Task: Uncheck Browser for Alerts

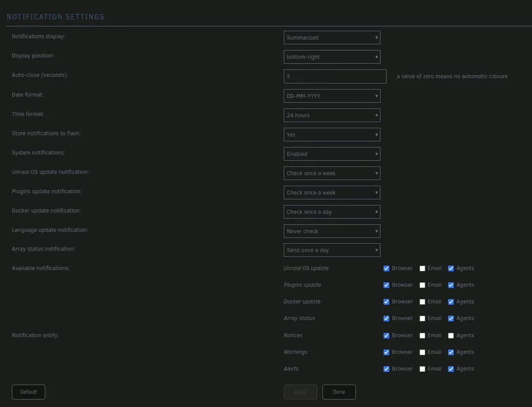Action: pos(386,369)
